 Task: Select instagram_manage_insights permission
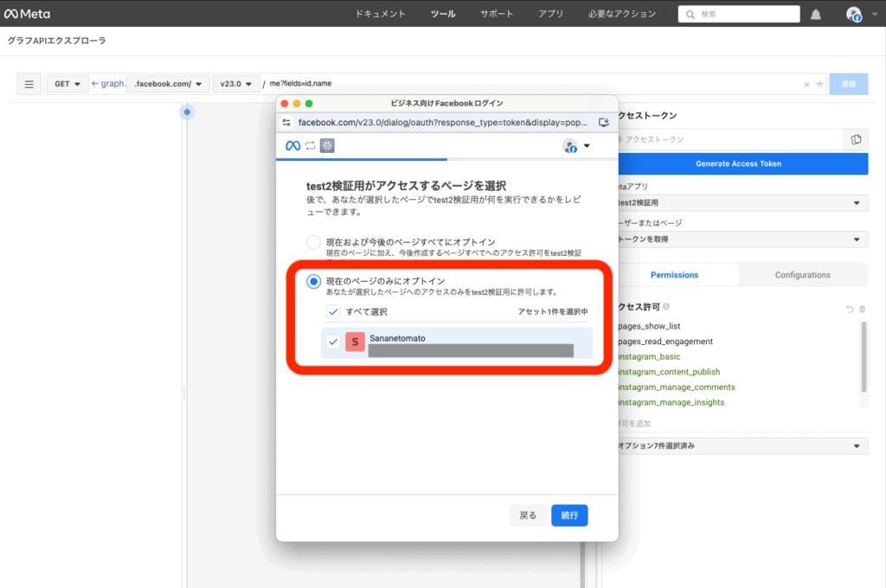[x=671, y=403]
